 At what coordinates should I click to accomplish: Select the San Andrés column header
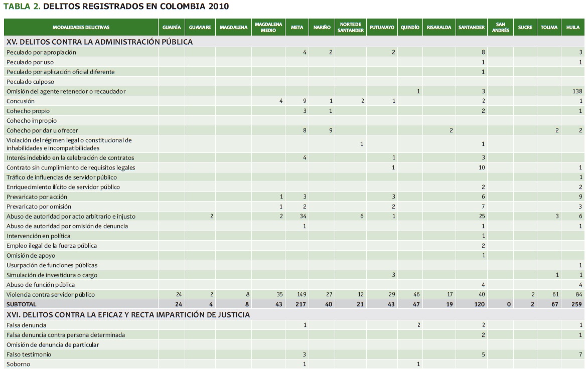500,28
